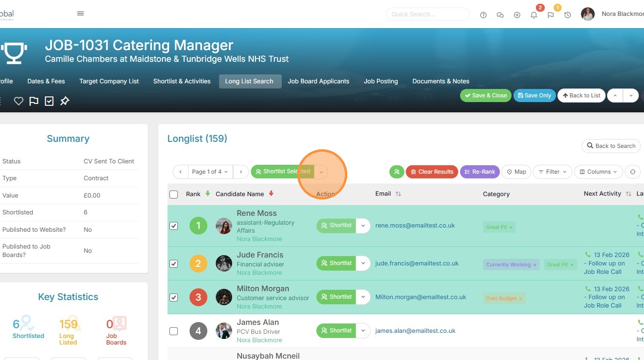Remove Over Budget tag from Milton Morgan
The height and width of the screenshot is (360, 644).
pyautogui.click(x=520, y=299)
